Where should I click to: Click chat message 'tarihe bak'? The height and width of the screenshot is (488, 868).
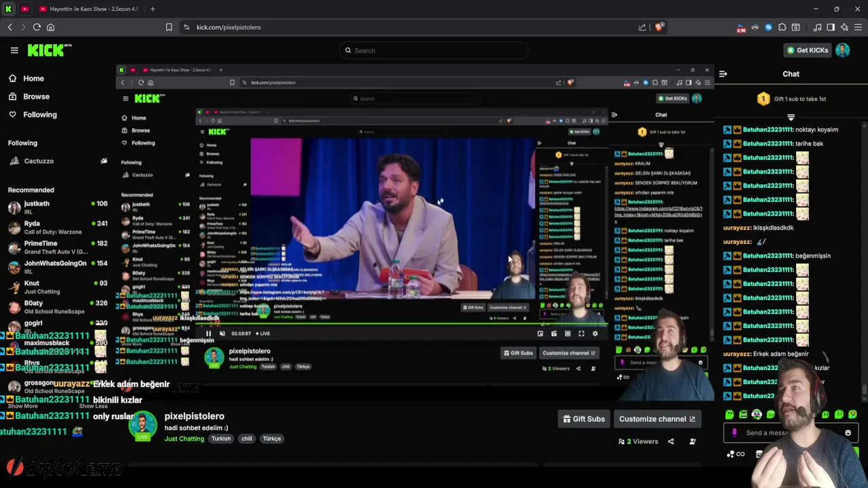point(808,144)
